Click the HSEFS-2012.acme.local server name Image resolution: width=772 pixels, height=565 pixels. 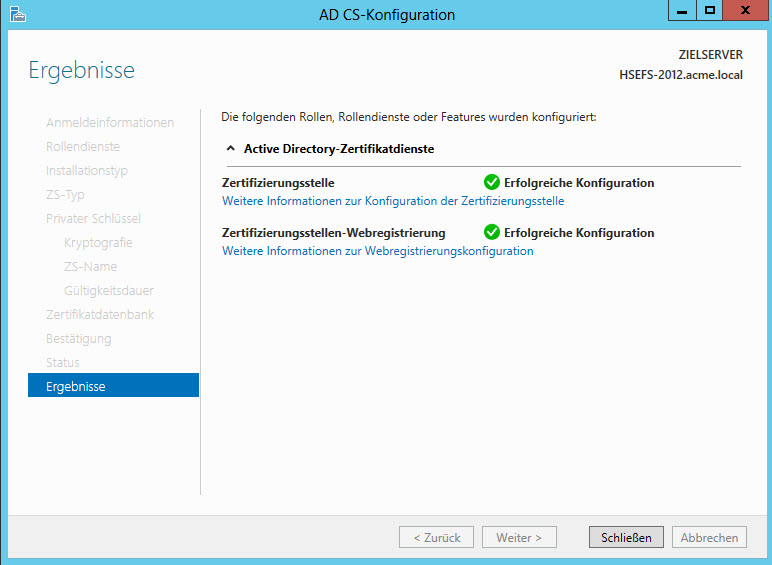coord(681,75)
